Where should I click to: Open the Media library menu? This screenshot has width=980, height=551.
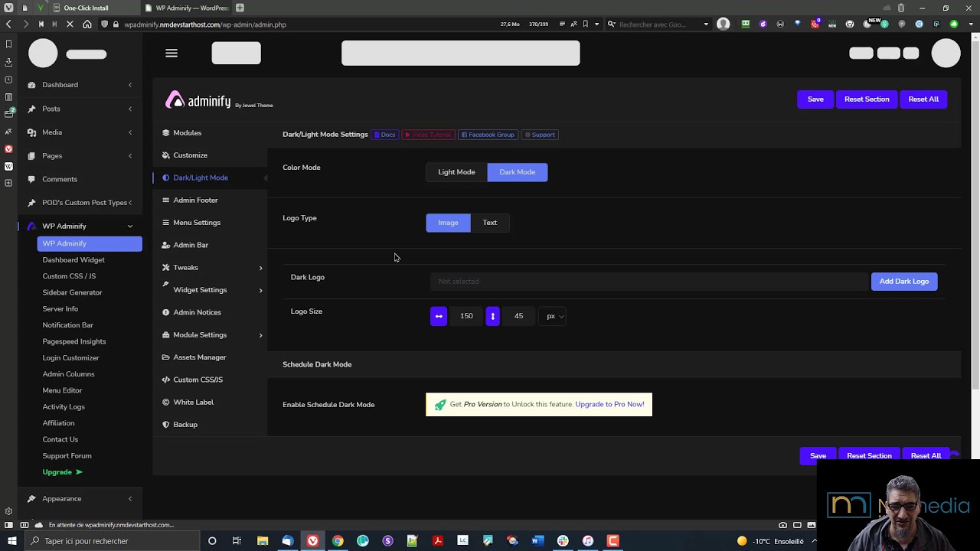[52, 132]
